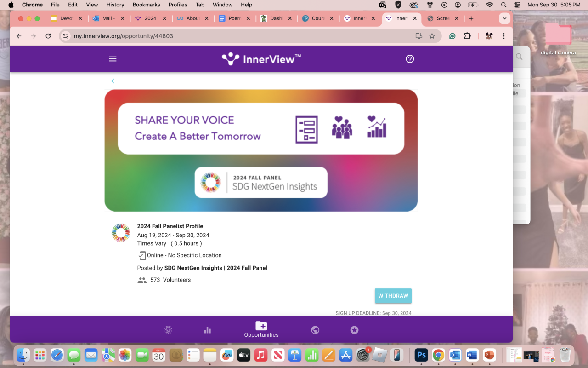Open the fingerprint icon in the bottom navigation

(x=168, y=330)
